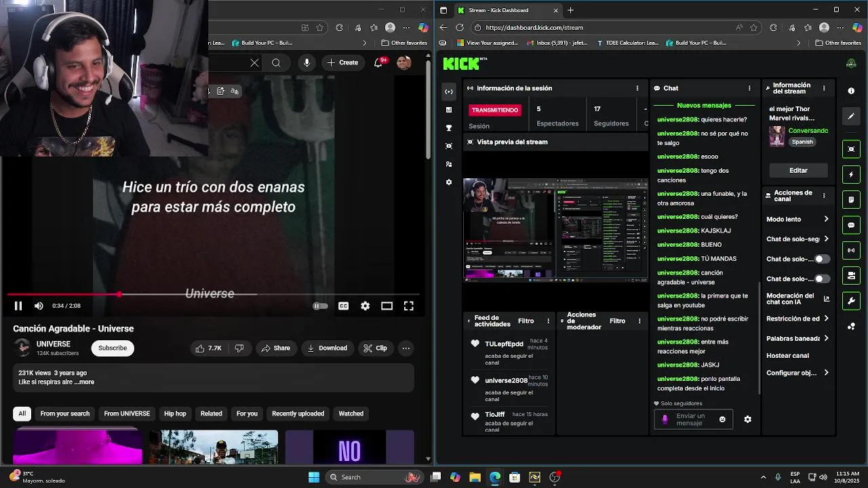
Task: Open YouTube Create menu
Action: pyautogui.click(x=342, y=62)
